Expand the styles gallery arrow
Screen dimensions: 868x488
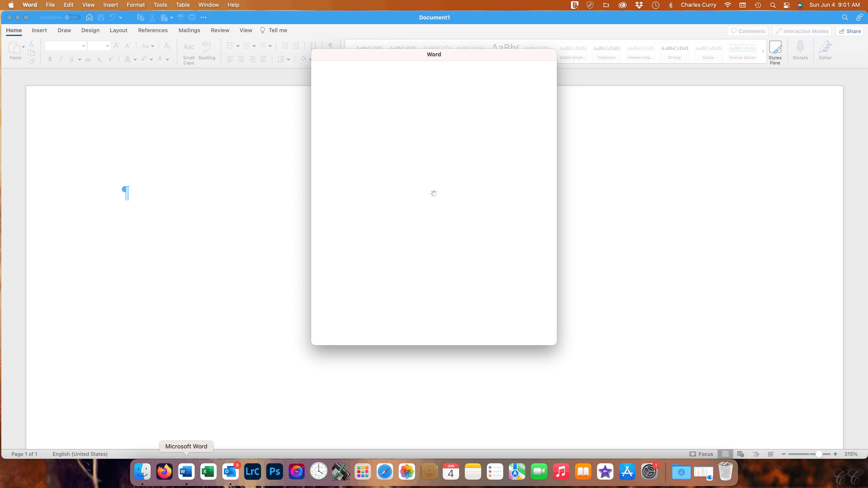763,51
